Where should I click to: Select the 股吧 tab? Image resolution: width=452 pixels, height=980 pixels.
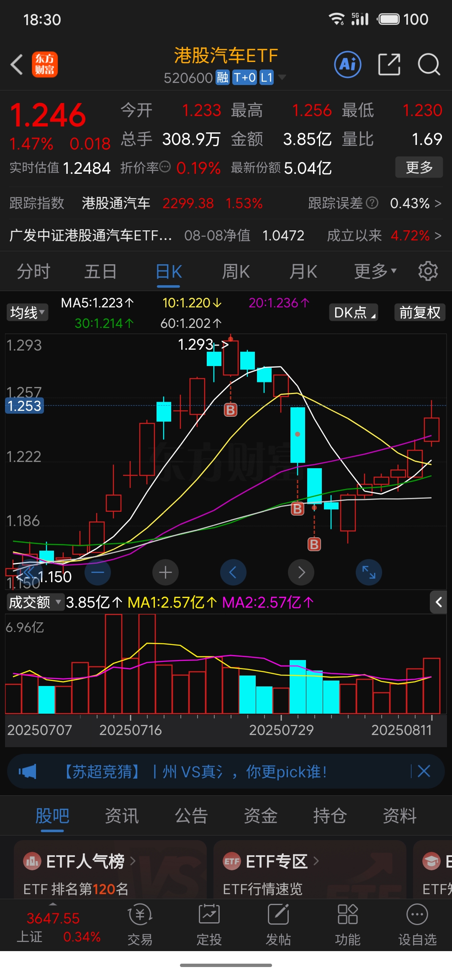tap(52, 815)
